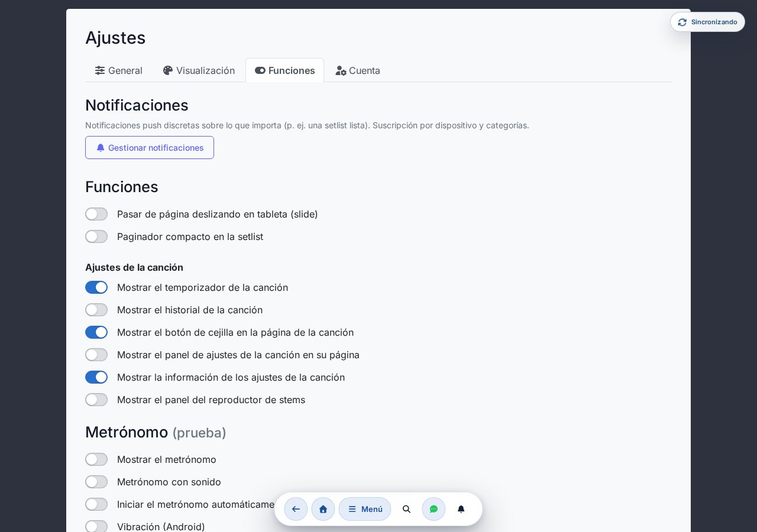757x532 pixels.
Task: Open the Menú button
Action: 365,509
